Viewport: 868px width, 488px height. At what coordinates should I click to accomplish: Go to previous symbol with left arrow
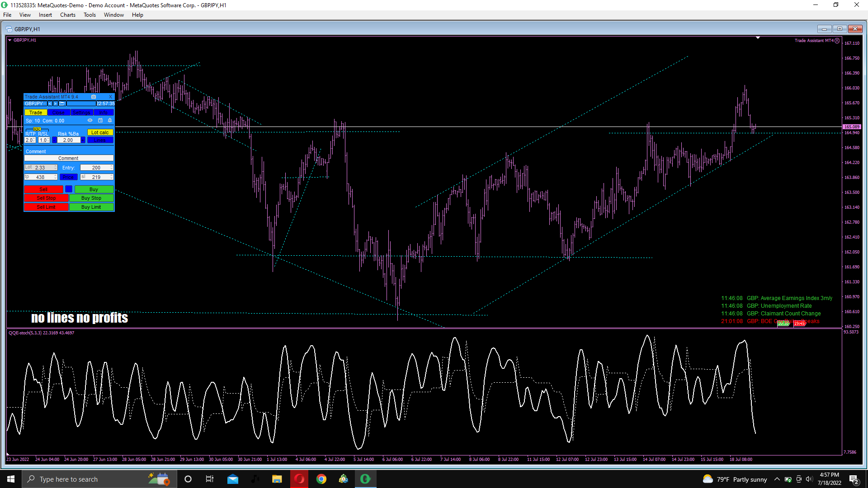pos(50,103)
